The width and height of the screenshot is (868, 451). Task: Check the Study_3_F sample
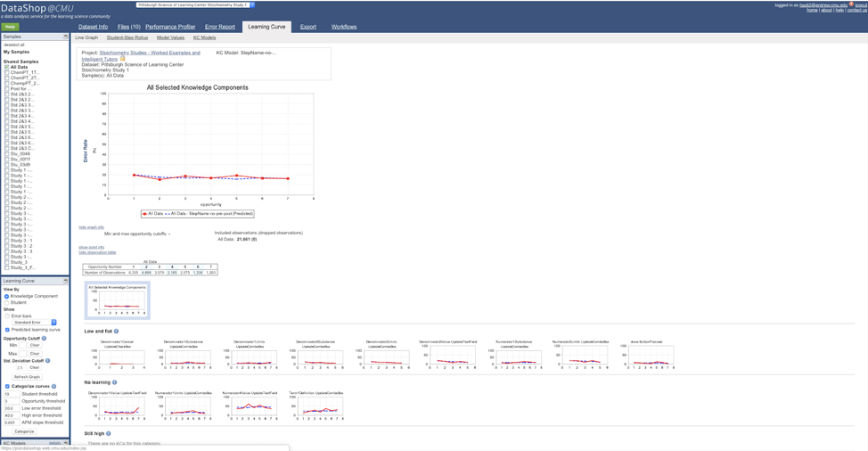tap(6, 267)
